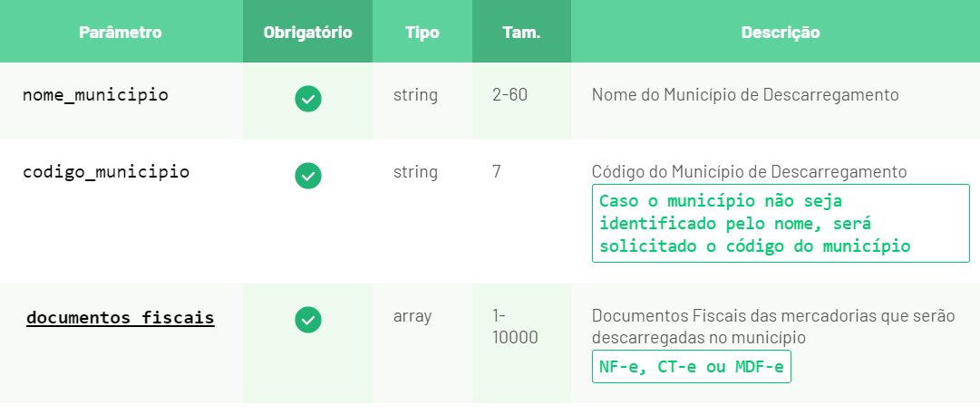Screen dimensions: 980x414
Task: Click the green checkmark in nome_municipio row
Action: 308,99
